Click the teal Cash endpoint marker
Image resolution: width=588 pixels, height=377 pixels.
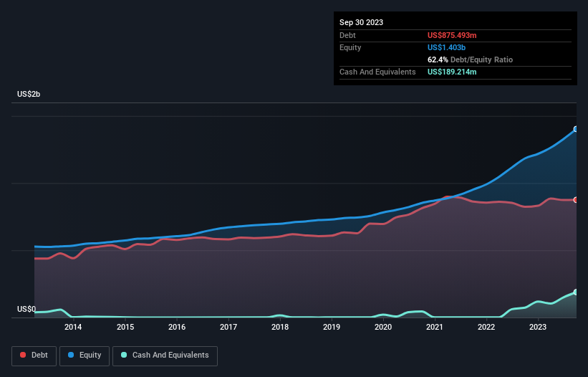(576, 292)
